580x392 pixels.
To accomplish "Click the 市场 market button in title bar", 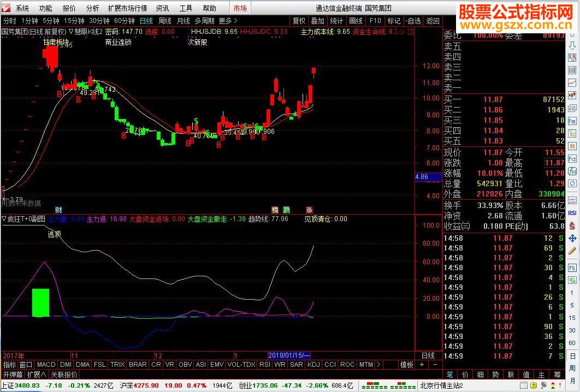I will [x=240, y=8].
